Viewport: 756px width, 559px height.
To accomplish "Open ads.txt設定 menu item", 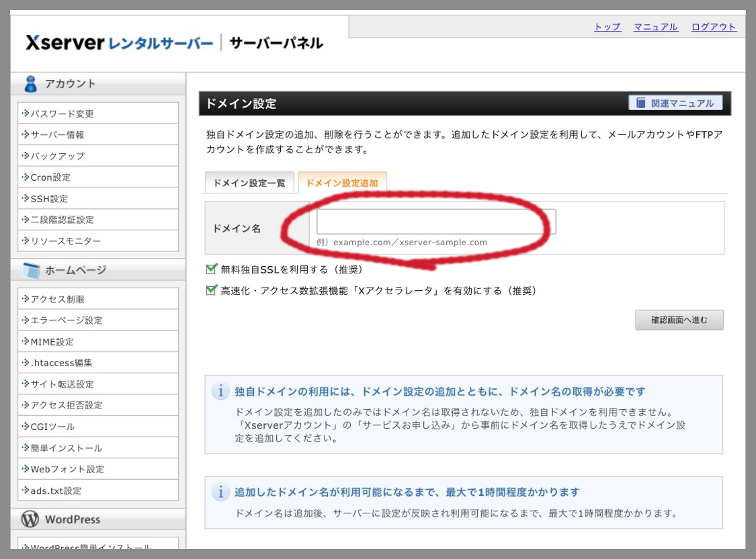I will (x=98, y=490).
